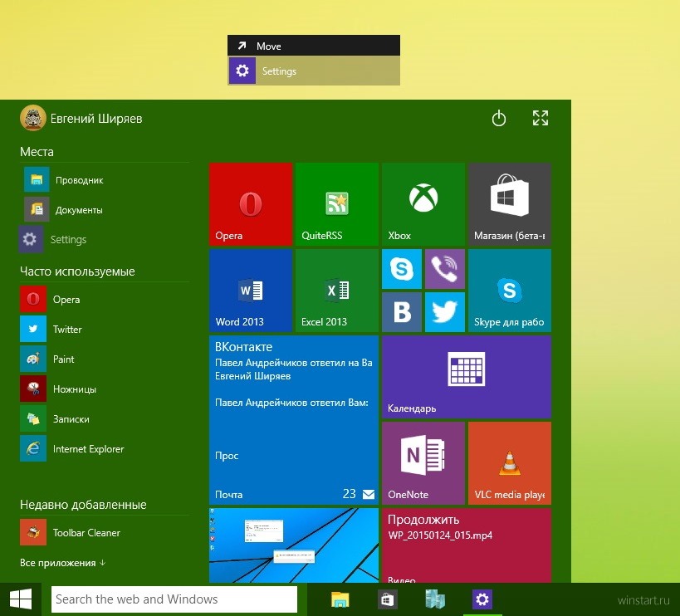Open the Opera tile in Start
Viewport: 680px width, 616px height.
pos(250,204)
